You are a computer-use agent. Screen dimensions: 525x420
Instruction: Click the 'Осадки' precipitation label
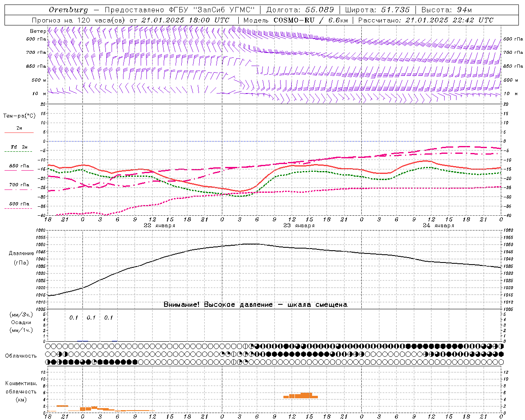coord(21,322)
